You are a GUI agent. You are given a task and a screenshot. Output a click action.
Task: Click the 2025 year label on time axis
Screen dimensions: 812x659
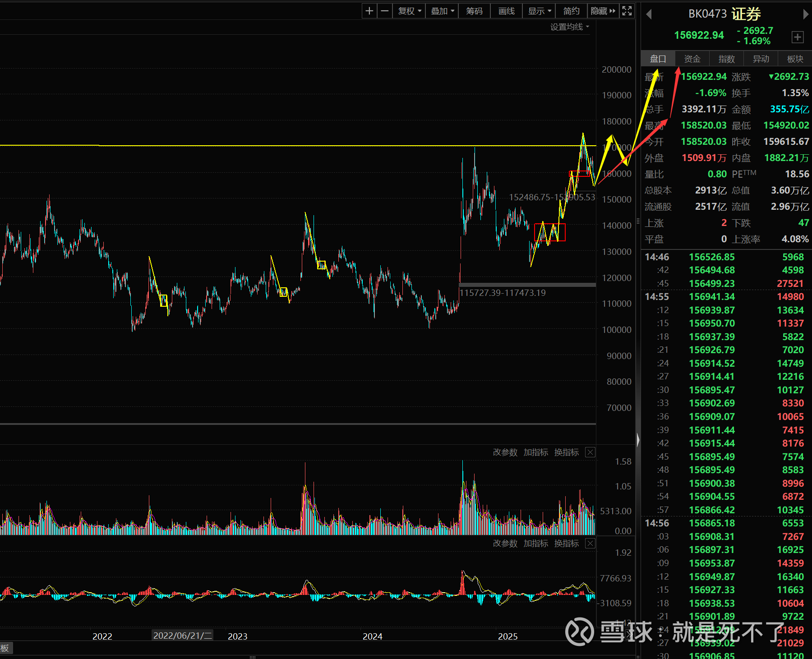click(507, 636)
